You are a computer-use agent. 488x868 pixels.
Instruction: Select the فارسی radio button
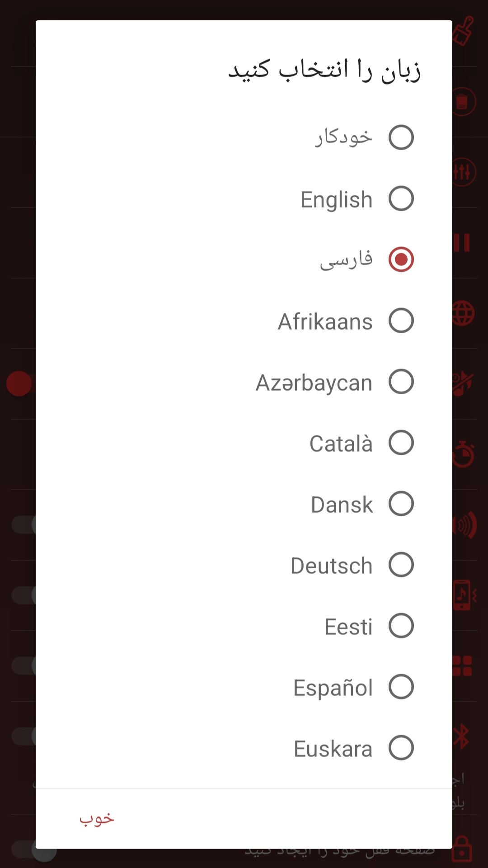(x=401, y=259)
